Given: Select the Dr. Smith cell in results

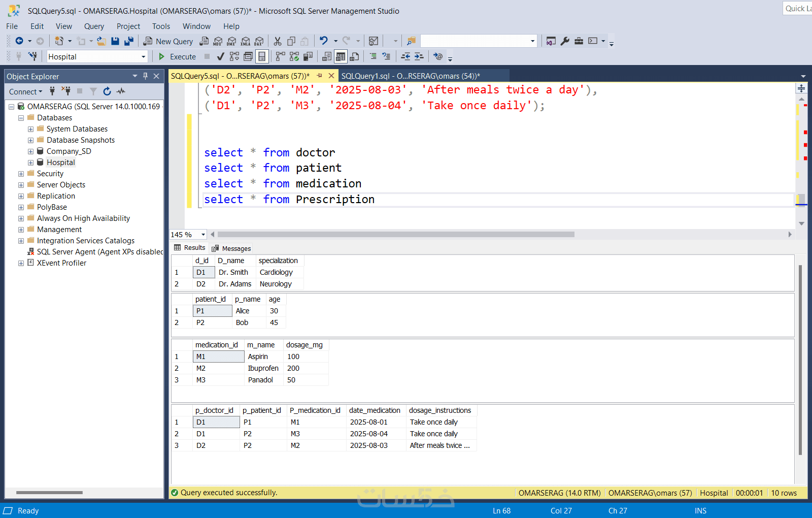Looking at the screenshot, I should coord(233,273).
